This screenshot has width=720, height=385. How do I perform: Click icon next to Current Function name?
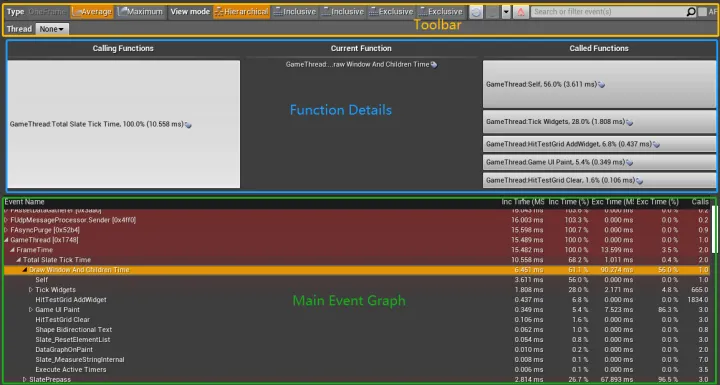[434, 65]
